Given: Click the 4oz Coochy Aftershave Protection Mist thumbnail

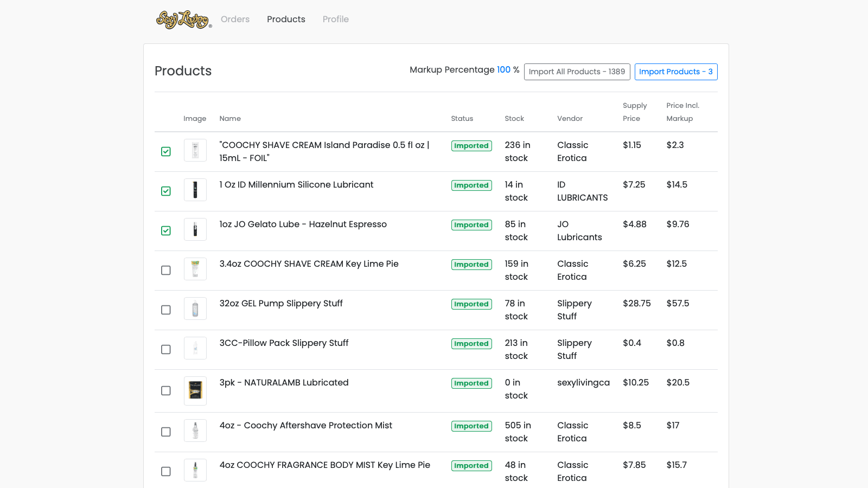Looking at the screenshot, I should (x=195, y=430).
